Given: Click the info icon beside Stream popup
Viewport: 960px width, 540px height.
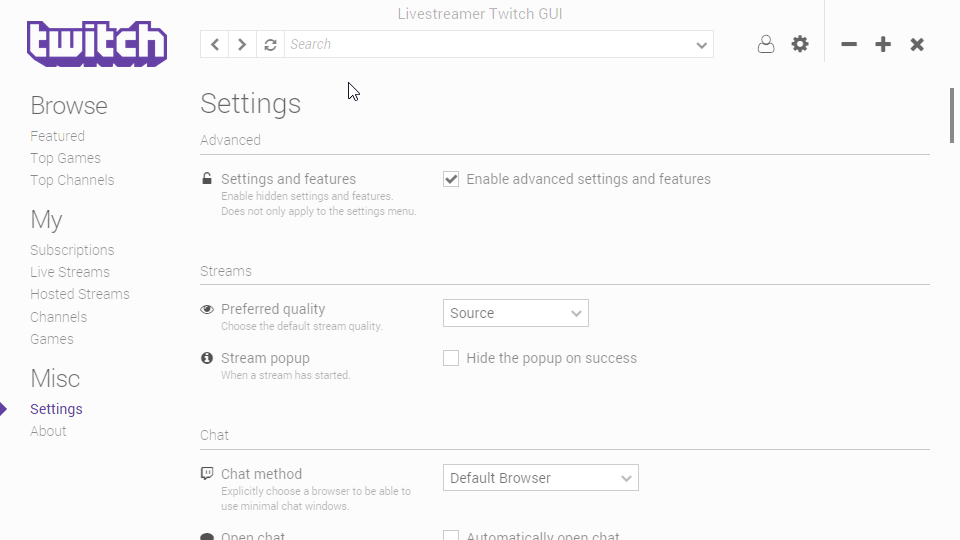Looking at the screenshot, I should pos(207,358).
